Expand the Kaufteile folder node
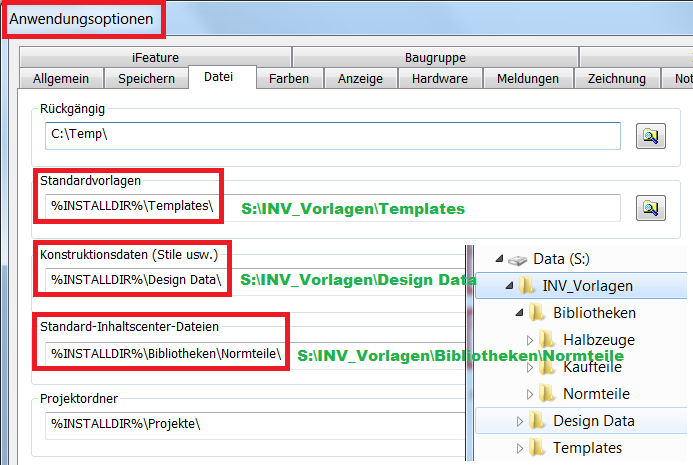Viewport: 693px width, 465px height. point(530,367)
